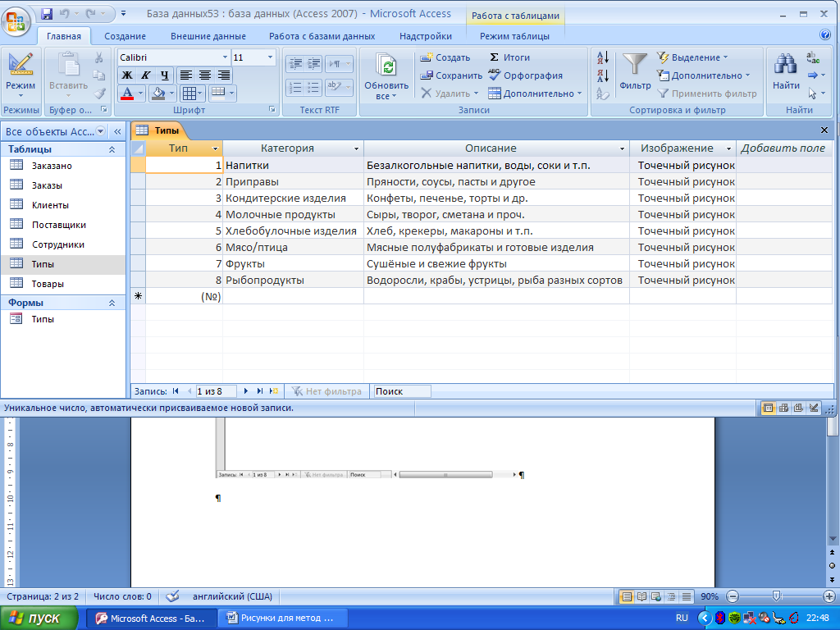Open font size 11 dropdown
Image resolution: width=840 pixels, height=630 pixels.
pos(269,57)
